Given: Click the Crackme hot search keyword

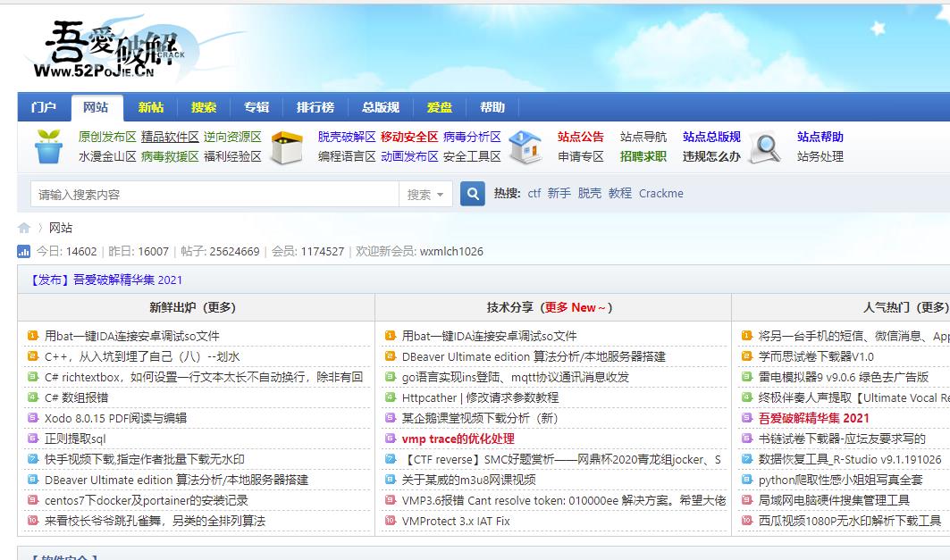Looking at the screenshot, I should (661, 193).
